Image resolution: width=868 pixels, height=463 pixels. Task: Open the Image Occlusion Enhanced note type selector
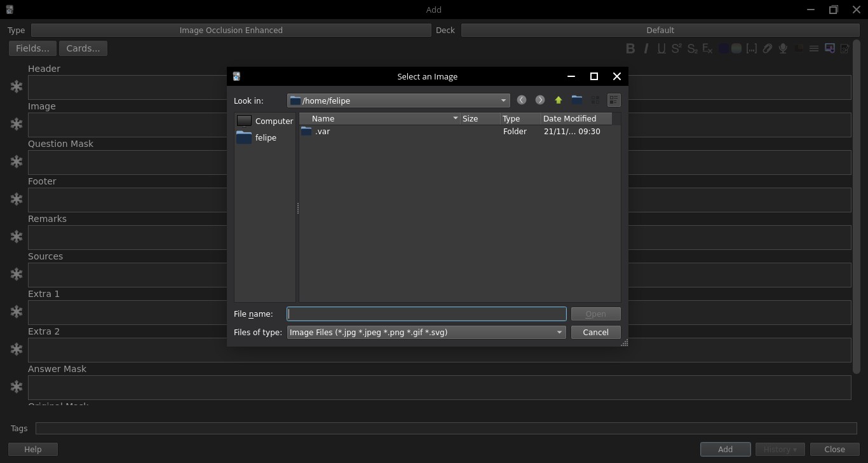coord(231,30)
